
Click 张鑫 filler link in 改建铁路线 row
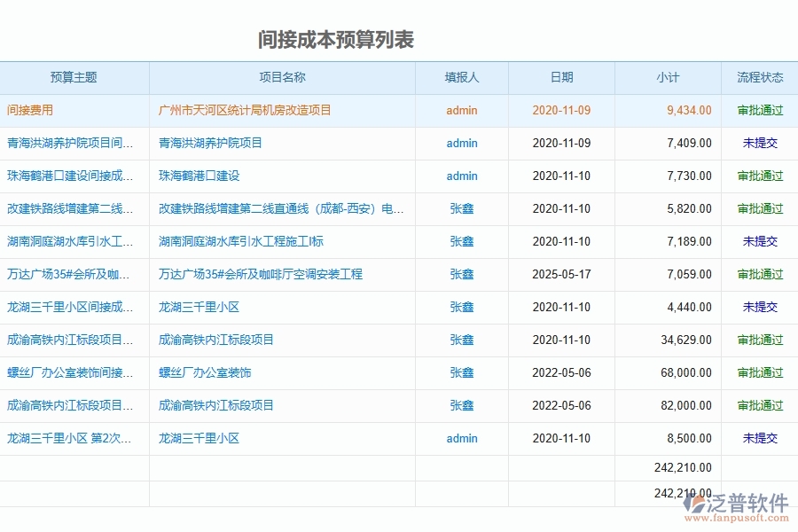click(x=461, y=208)
